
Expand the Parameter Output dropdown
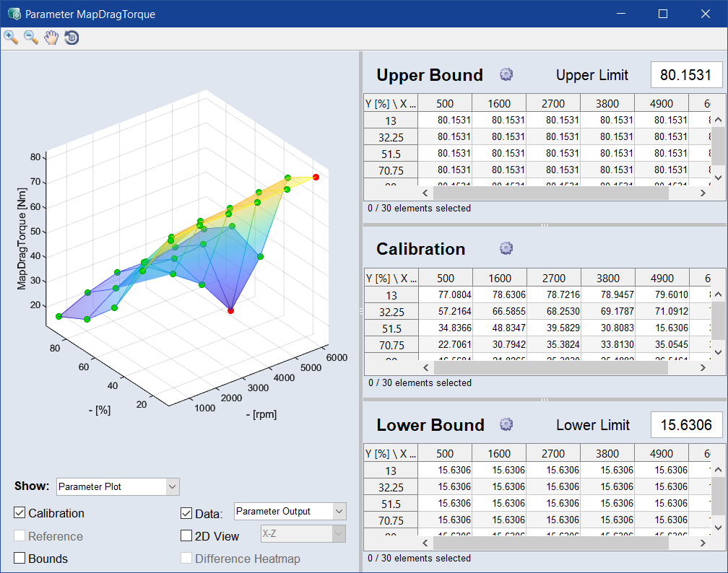pyautogui.click(x=290, y=512)
